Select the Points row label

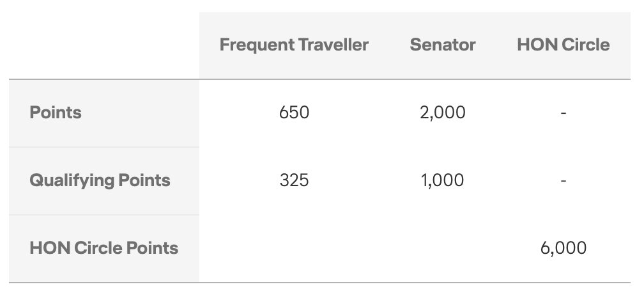tap(56, 113)
